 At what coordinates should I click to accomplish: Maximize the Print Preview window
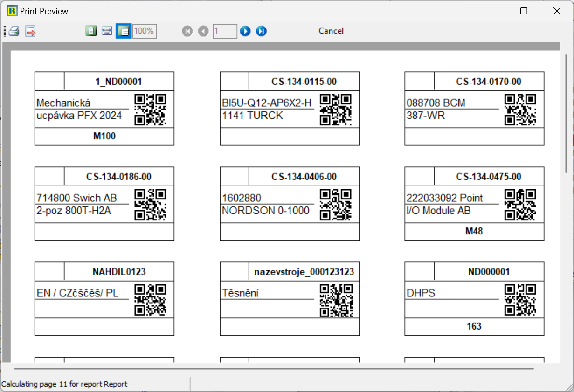[524, 11]
